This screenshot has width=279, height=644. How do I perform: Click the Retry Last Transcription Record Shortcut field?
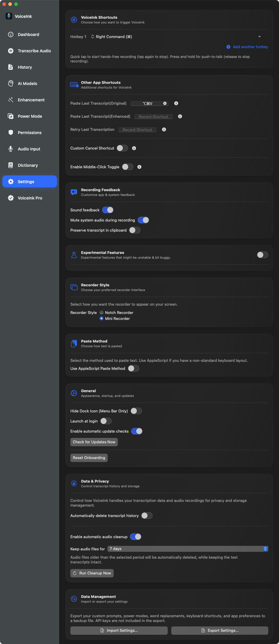(x=137, y=130)
